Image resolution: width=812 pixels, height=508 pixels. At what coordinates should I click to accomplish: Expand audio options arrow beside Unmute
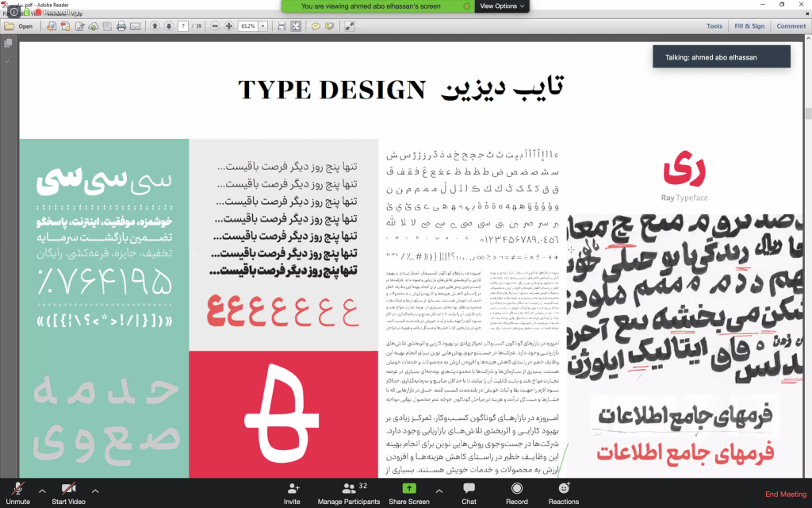(42, 491)
